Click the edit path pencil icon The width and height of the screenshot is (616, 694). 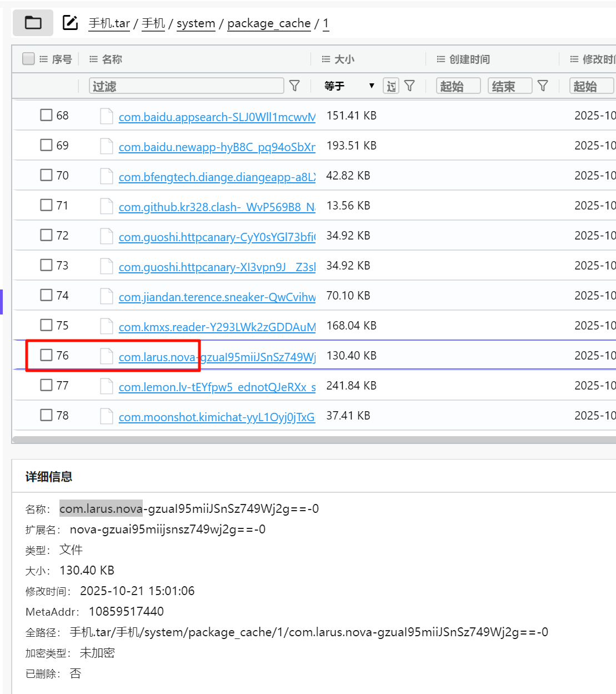pos(70,23)
